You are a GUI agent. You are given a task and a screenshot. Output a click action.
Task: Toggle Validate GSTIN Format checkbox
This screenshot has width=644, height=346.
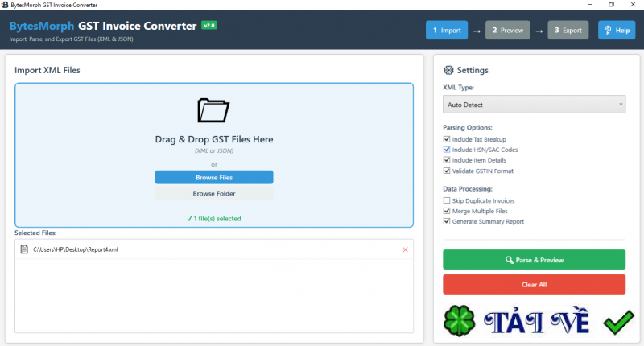pyautogui.click(x=447, y=171)
